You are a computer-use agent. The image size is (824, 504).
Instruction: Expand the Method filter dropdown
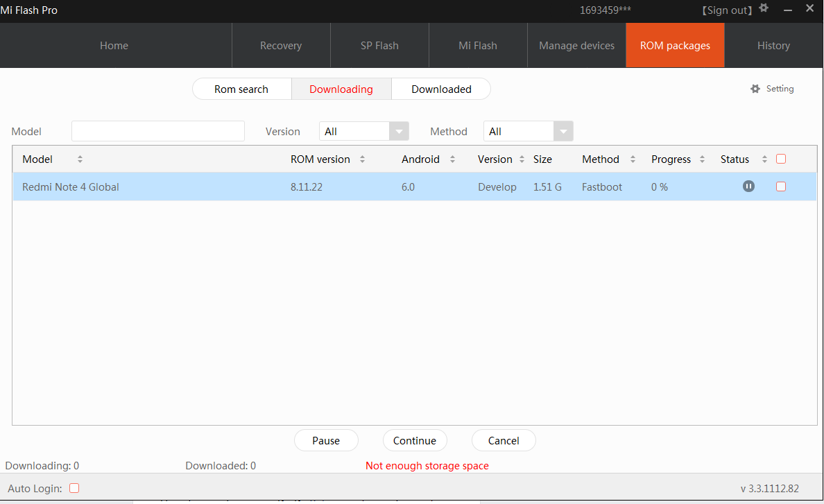pyautogui.click(x=563, y=132)
